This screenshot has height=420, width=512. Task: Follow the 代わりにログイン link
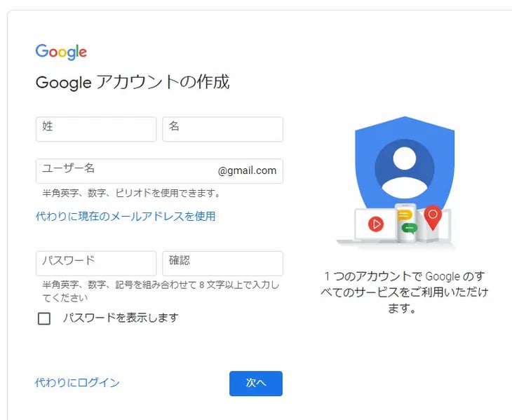pos(77,383)
